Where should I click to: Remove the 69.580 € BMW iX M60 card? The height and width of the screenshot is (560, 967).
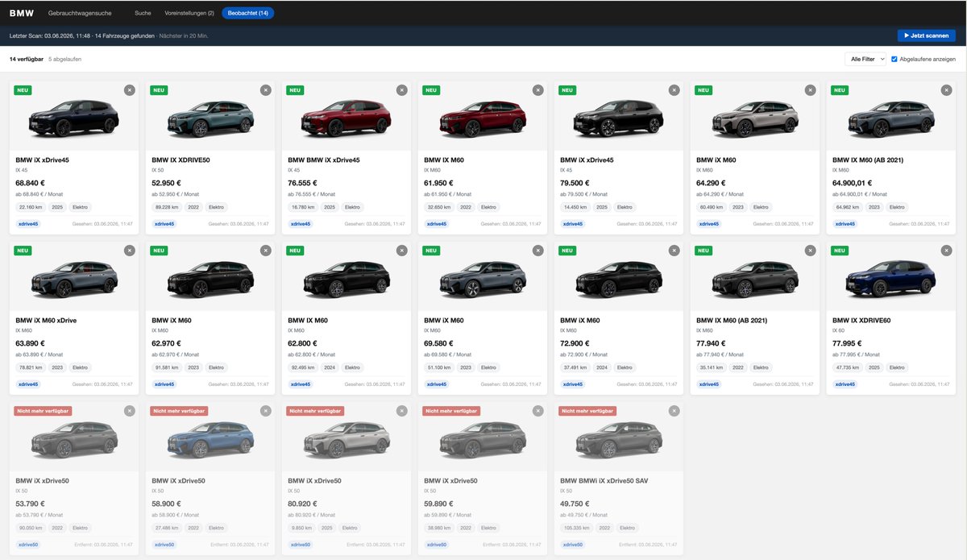click(x=537, y=251)
